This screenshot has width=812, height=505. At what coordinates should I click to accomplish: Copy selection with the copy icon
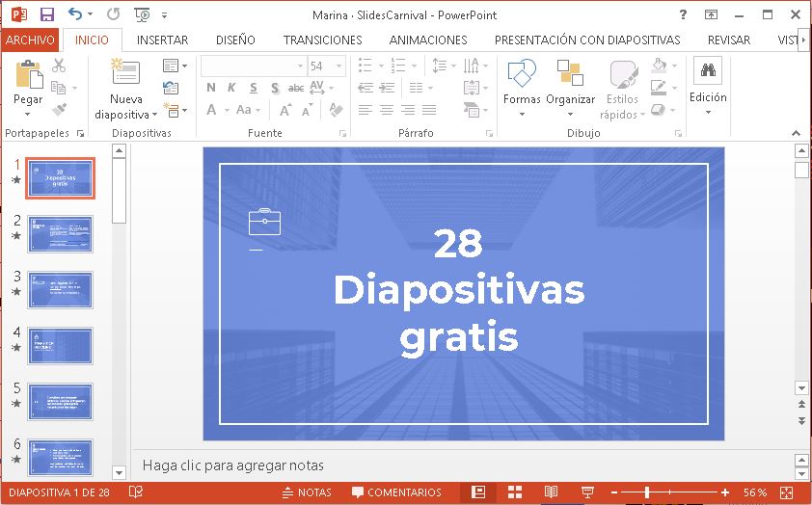point(59,88)
